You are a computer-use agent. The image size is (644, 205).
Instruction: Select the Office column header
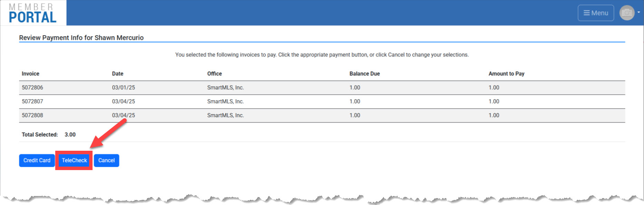[x=214, y=74]
